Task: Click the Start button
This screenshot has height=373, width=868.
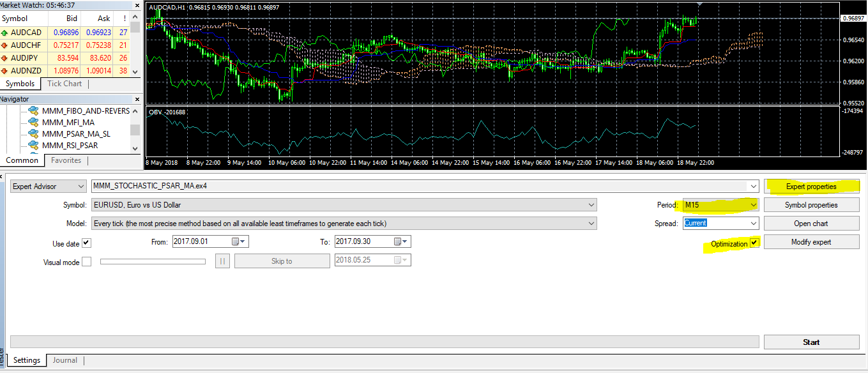Action: 811,342
